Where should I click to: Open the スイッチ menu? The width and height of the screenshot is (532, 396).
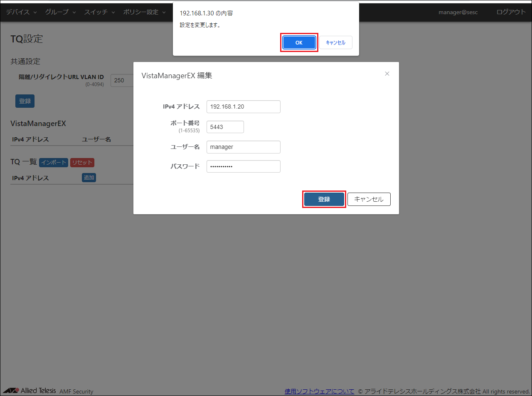99,12
